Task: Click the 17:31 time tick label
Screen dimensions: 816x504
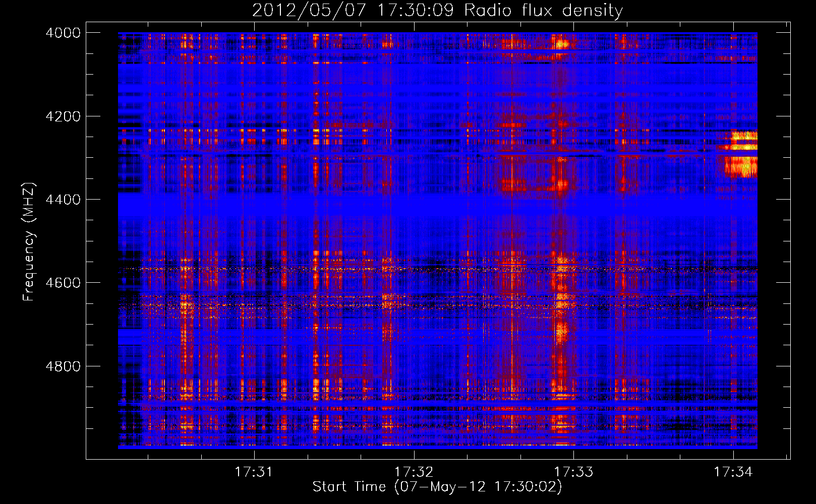Action: pyautogui.click(x=254, y=472)
